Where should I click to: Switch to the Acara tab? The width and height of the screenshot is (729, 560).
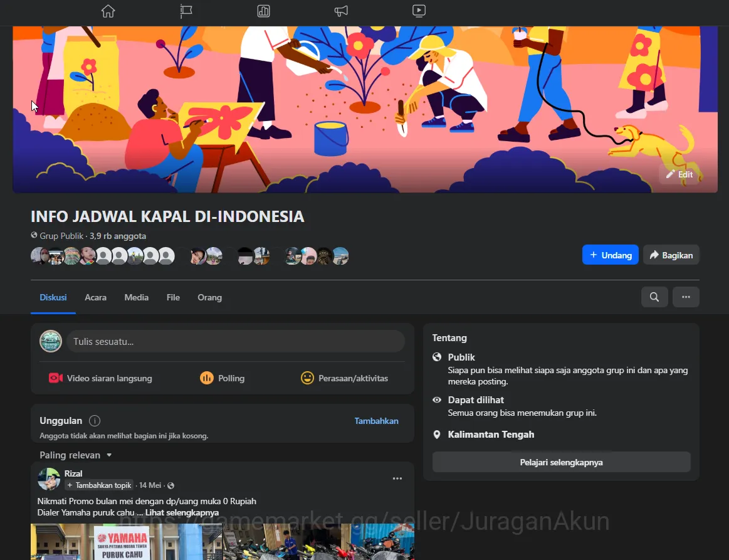coord(95,297)
